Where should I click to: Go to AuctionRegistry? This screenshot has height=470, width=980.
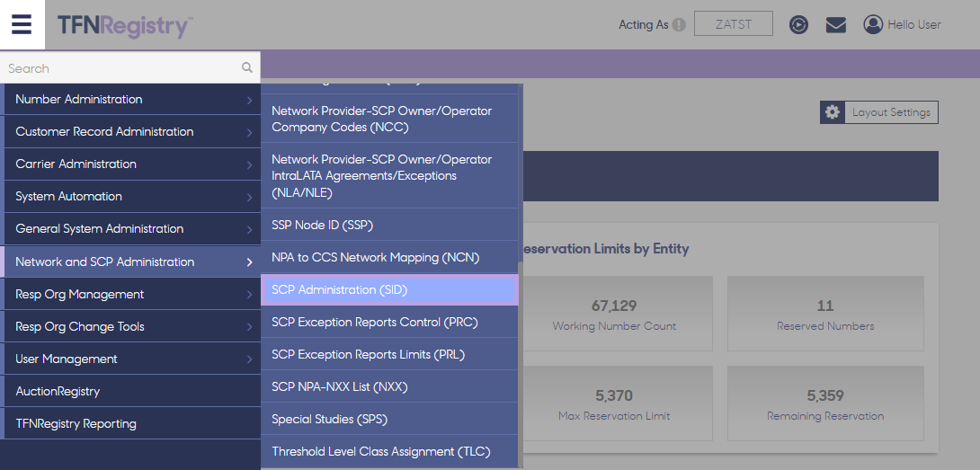(x=132, y=392)
